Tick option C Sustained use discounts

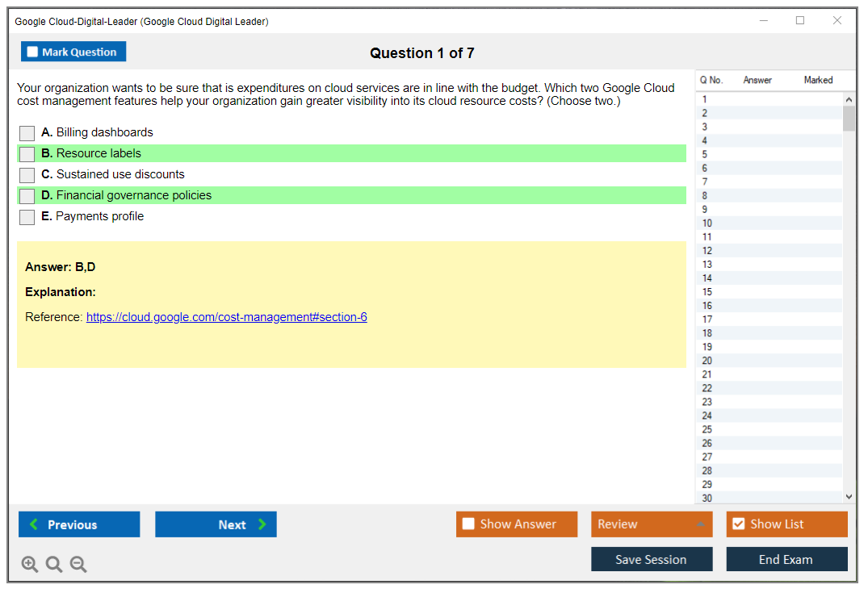coord(27,175)
